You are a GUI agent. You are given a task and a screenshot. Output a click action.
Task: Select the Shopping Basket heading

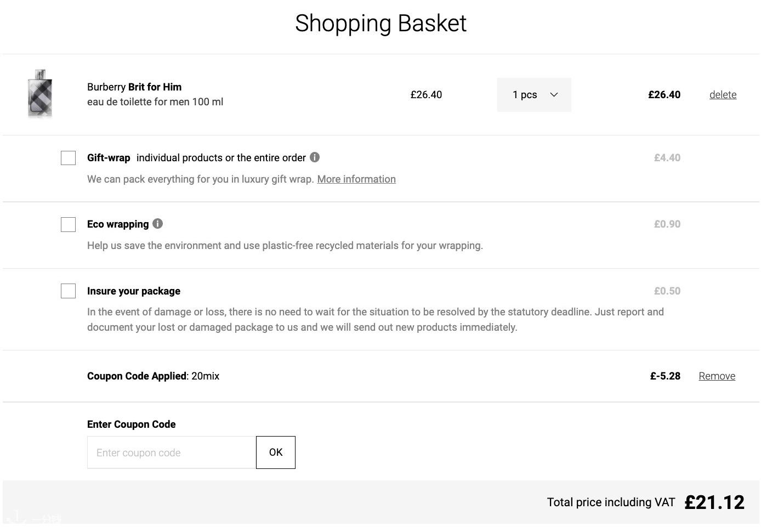coord(380,24)
